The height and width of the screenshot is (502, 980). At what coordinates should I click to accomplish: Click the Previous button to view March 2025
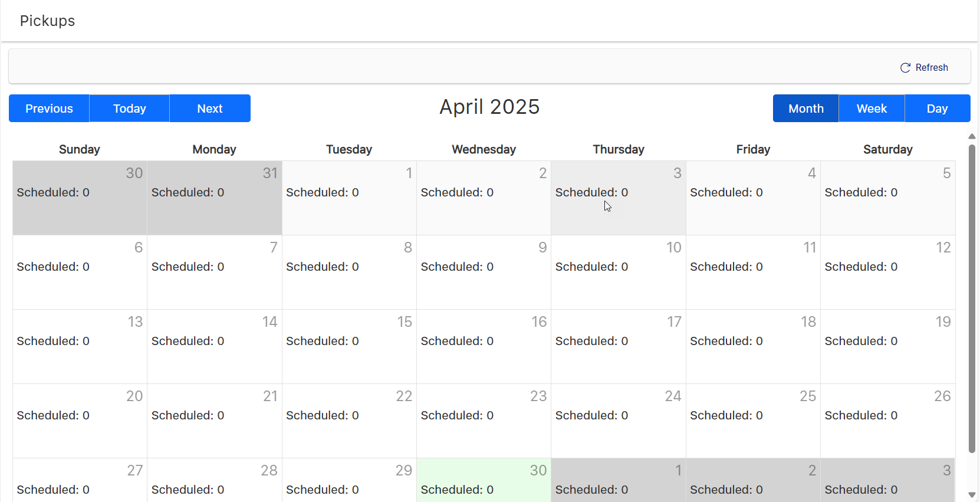(49, 109)
